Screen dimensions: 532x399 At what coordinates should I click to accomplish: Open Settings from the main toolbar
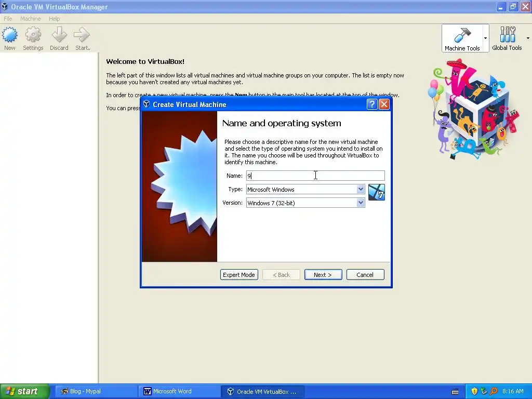coord(33,38)
